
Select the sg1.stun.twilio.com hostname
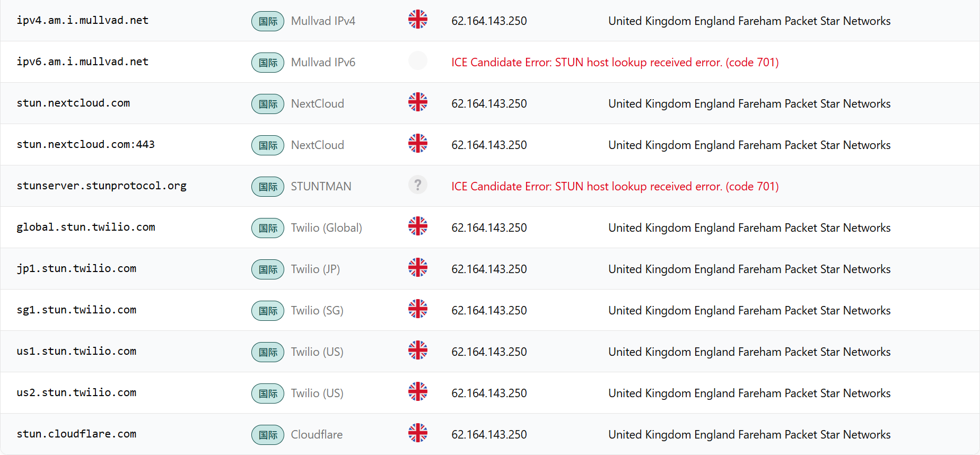pos(76,310)
